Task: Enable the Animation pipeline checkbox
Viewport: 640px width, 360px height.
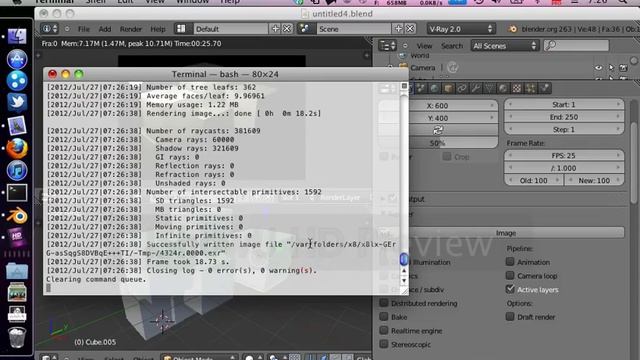Action: (x=510, y=262)
